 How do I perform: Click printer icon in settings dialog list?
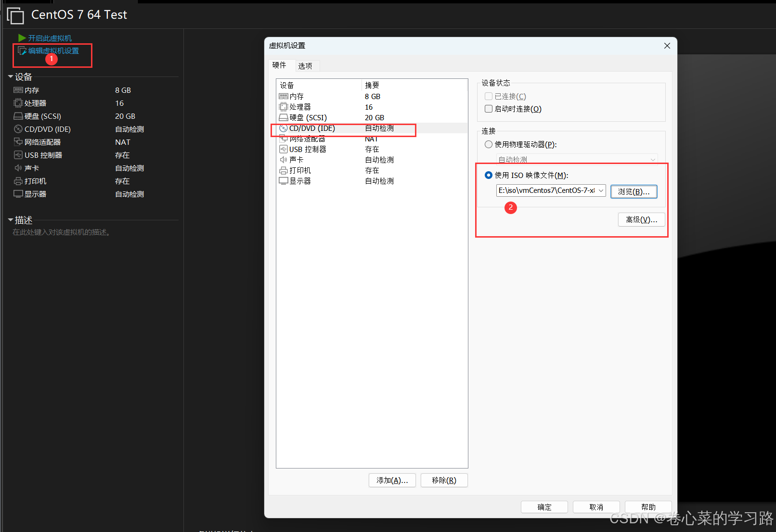(284, 170)
